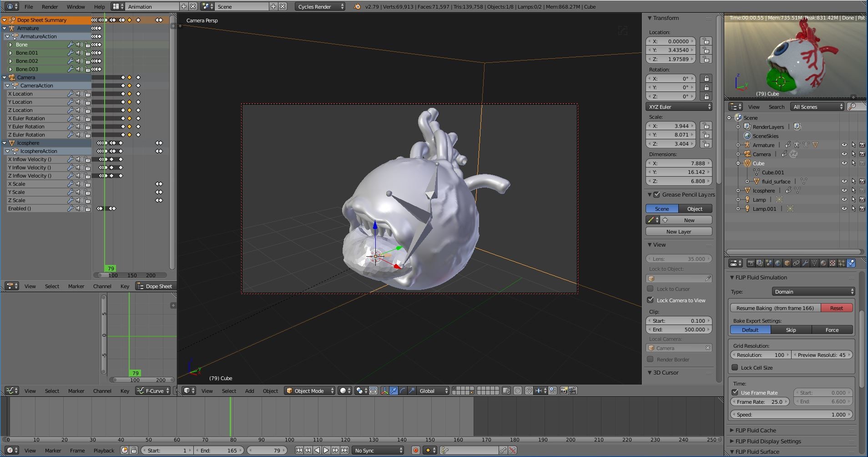Open the Global orientation dropdown
This screenshot has width=868, height=457.
pyautogui.click(x=434, y=391)
